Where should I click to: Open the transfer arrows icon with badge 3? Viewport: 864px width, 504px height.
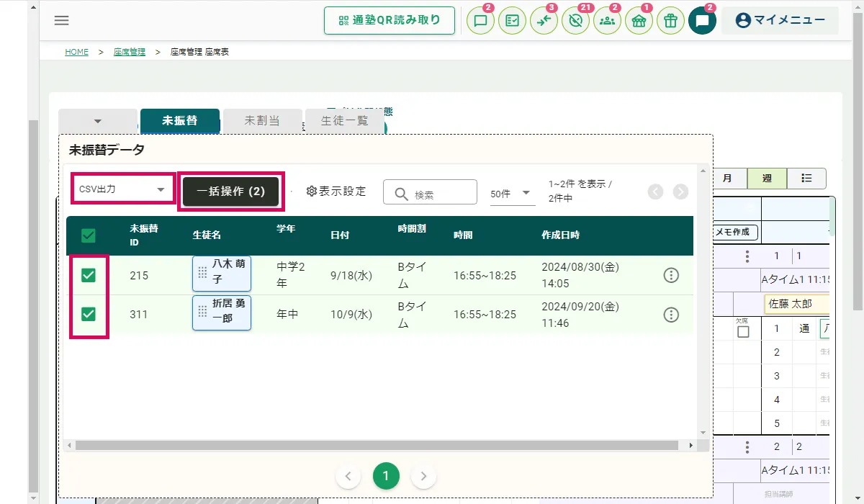click(x=544, y=20)
